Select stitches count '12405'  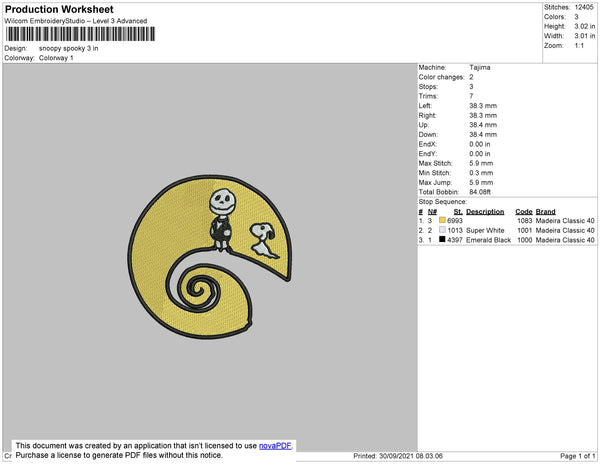[x=584, y=7]
